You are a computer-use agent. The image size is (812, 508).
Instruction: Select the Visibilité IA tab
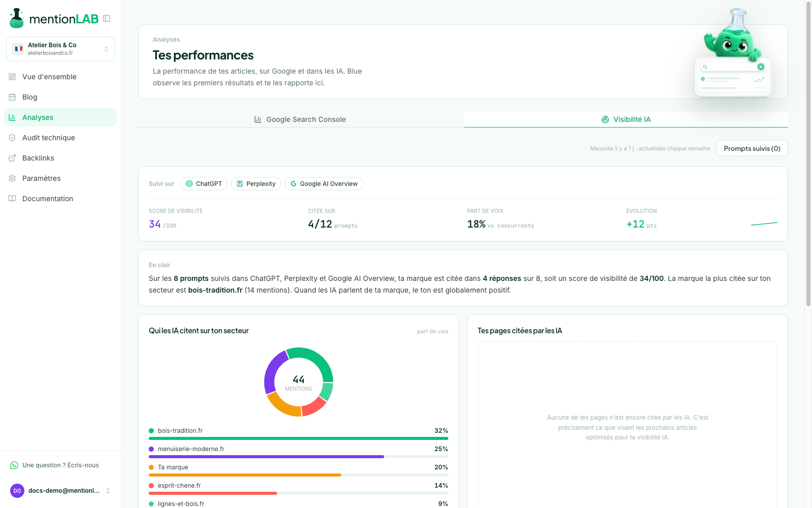coord(626,119)
